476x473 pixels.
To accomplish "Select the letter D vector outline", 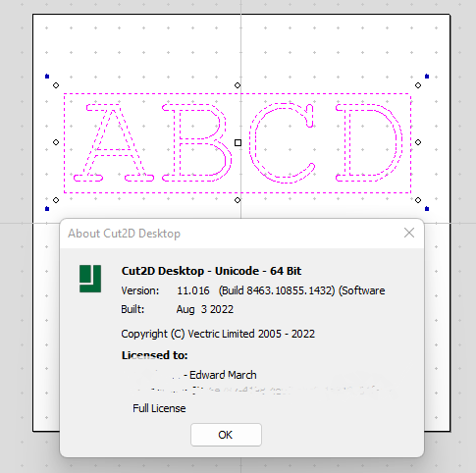I will (369, 142).
